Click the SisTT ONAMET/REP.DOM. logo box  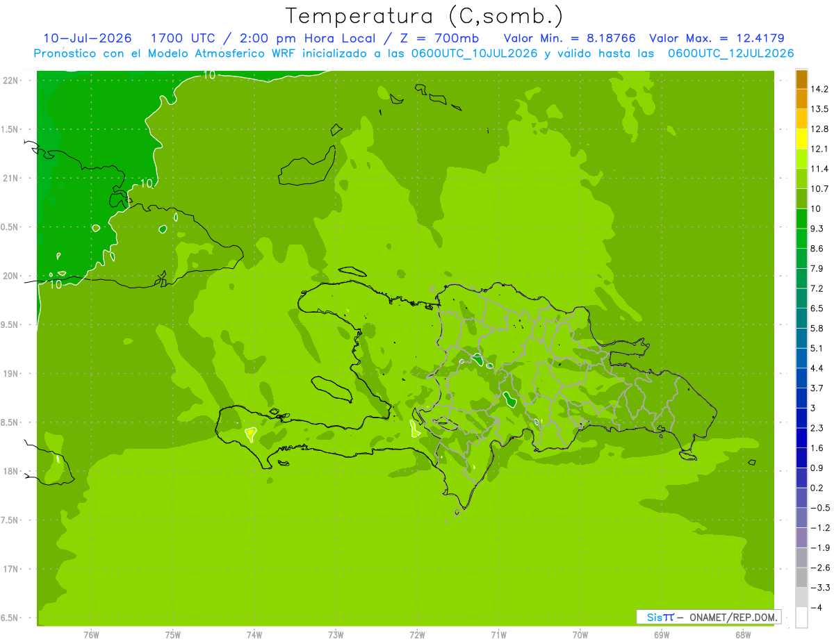pyautogui.click(x=708, y=617)
